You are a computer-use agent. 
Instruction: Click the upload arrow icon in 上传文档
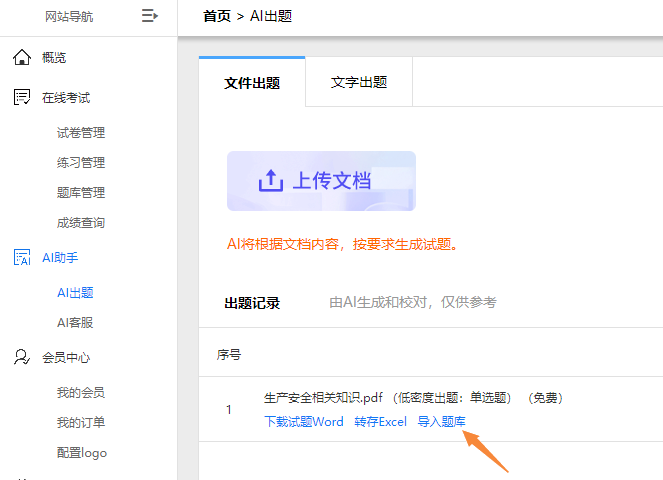click(x=271, y=181)
